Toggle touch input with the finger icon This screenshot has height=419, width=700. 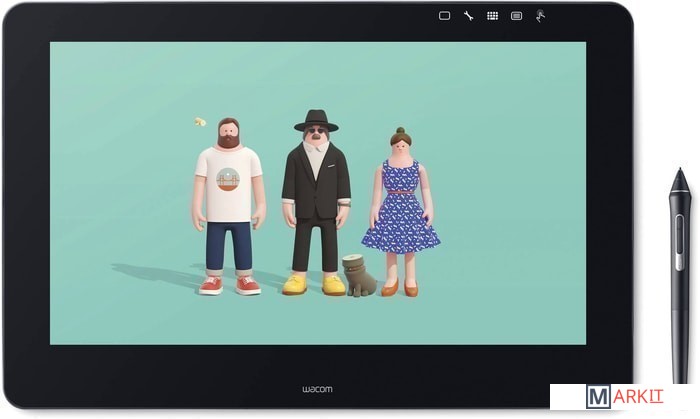pos(540,16)
